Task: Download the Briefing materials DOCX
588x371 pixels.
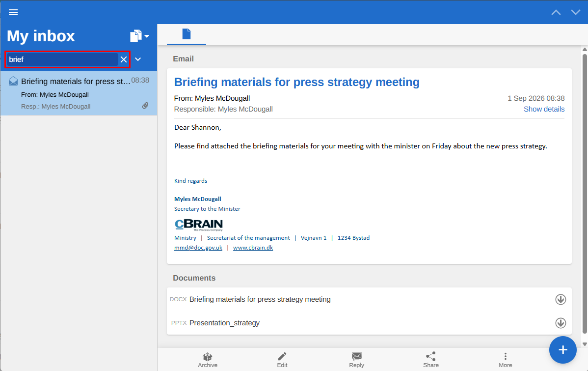Action: (560, 300)
